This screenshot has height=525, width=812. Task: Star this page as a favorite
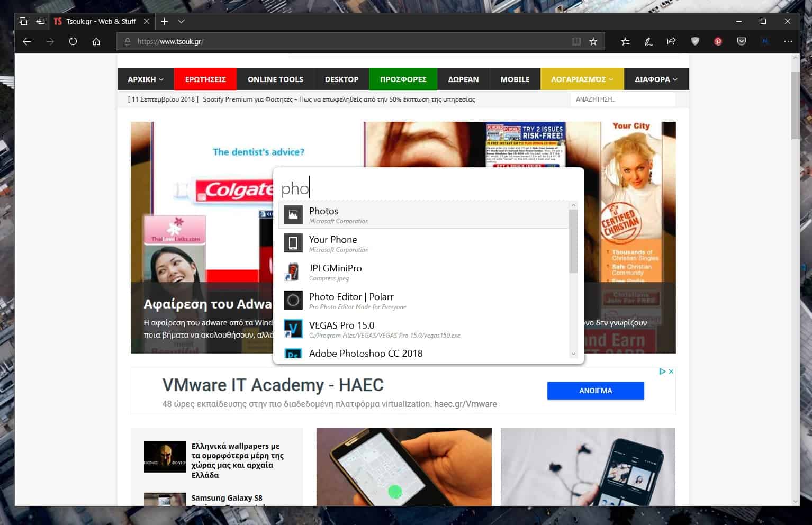point(593,41)
